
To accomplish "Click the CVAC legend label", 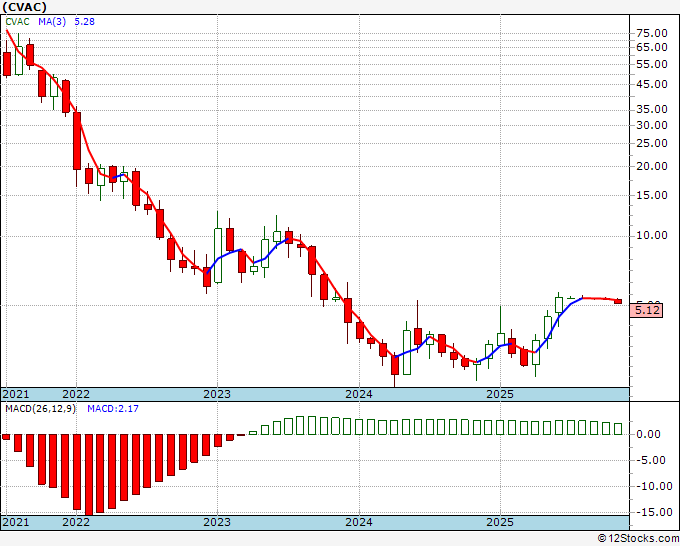I will [17, 22].
